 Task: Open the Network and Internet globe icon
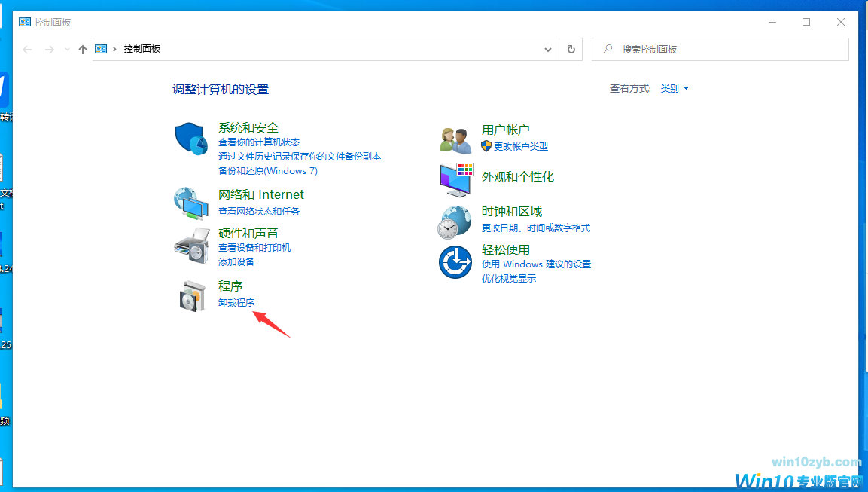pos(191,203)
